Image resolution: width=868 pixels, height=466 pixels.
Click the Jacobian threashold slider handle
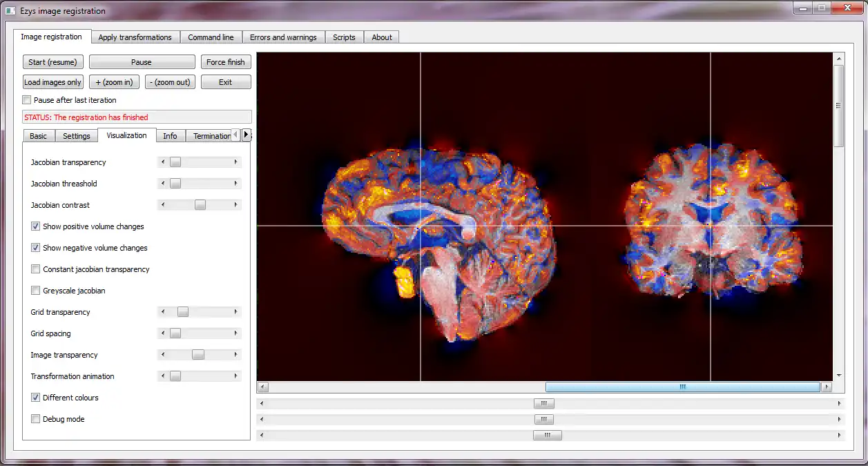click(x=175, y=184)
